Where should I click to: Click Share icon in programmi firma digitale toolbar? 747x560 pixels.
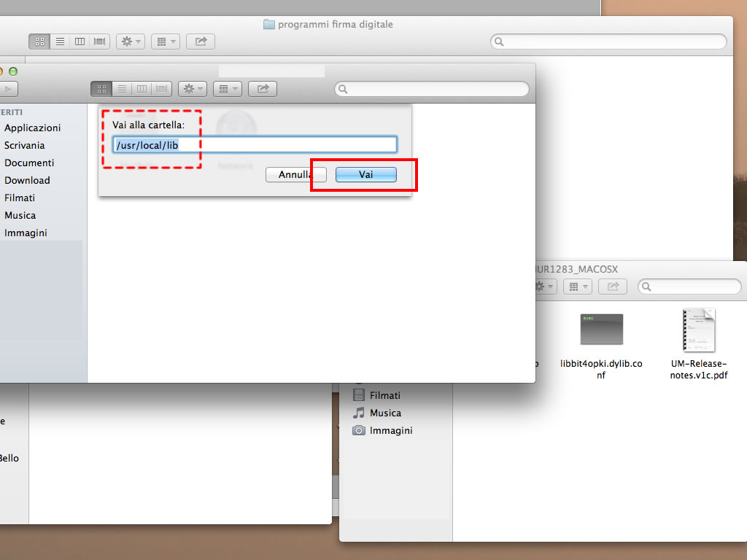pos(201,42)
